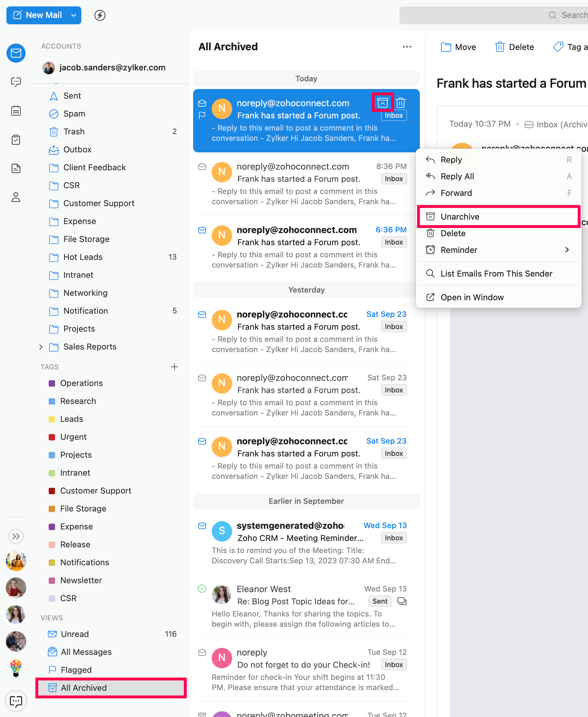The image size is (588, 717).
Task: Click the colorful lightbulb icon in sidebar
Action: (16, 668)
